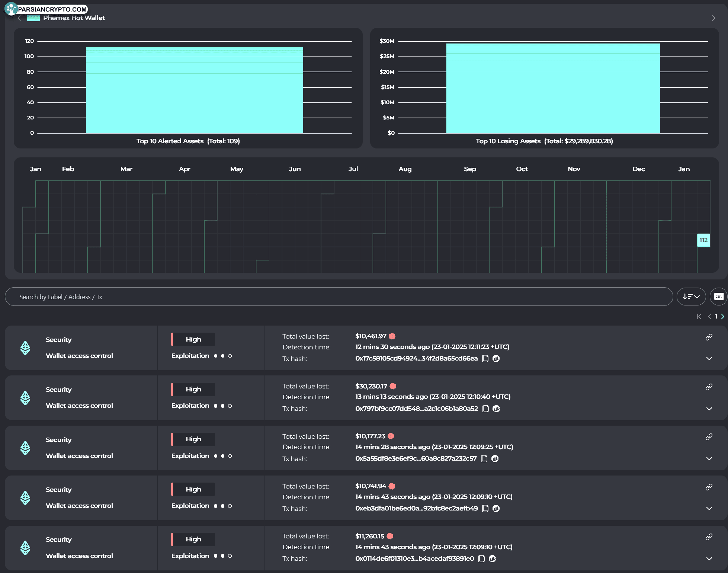Click tx hash 0x797bf9cc07dd548...a2c1c06b1a80a52
The image size is (728, 573).
[x=417, y=408]
